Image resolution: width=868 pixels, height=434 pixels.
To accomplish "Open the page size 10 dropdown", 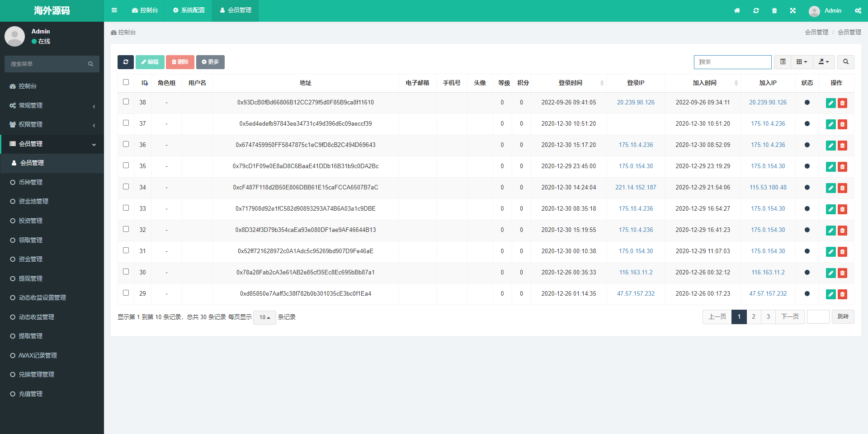I will (x=264, y=317).
